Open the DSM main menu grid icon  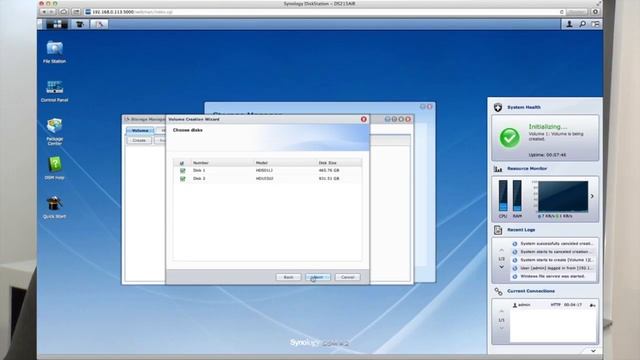[57, 24]
